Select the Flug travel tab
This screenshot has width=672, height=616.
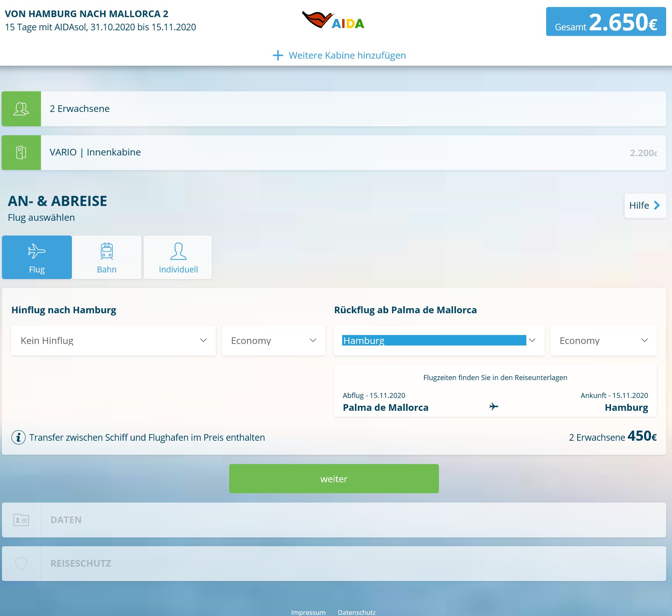tap(37, 257)
